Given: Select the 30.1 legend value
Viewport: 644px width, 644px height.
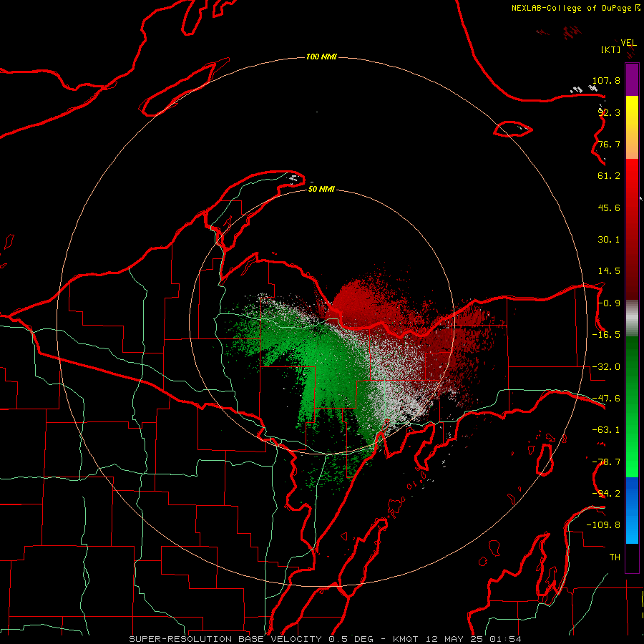Looking at the screenshot, I should [609, 240].
